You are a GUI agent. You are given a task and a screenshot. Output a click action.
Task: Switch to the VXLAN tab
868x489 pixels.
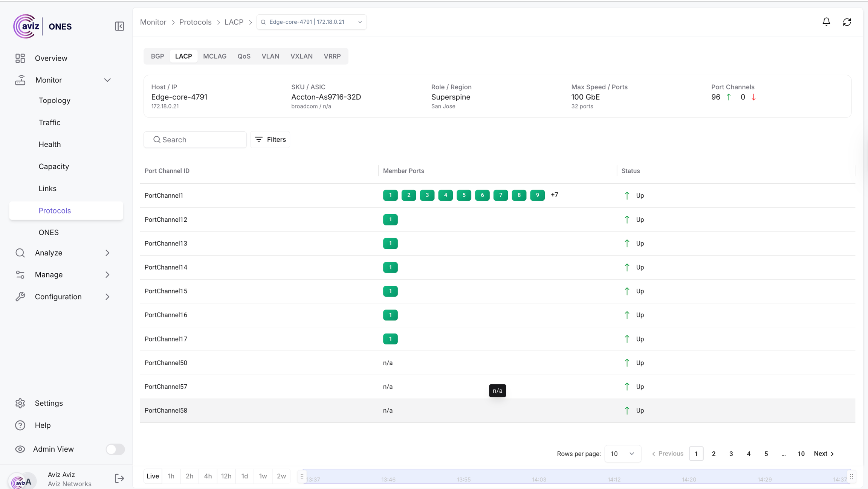[x=301, y=56]
